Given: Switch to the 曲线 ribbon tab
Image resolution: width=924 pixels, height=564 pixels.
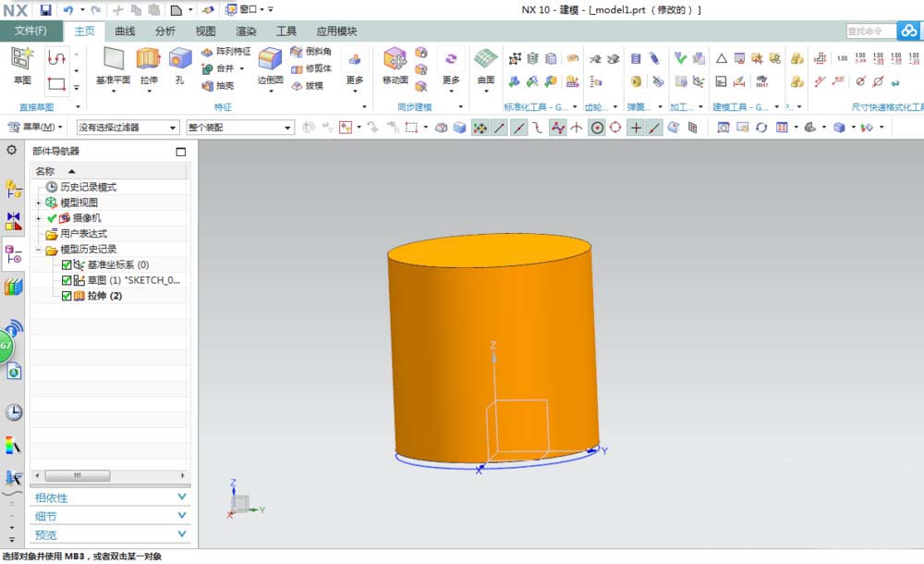Looking at the screenshot, I should click(x=125, y=31).
